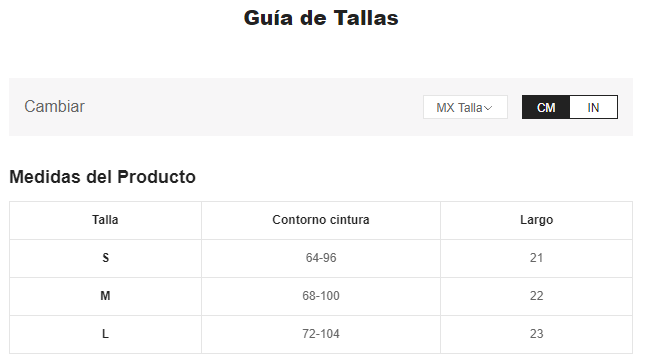Click the Medidas del Producto heading
The height and width of the screenshot is (362, 654).
coord(103,177)
